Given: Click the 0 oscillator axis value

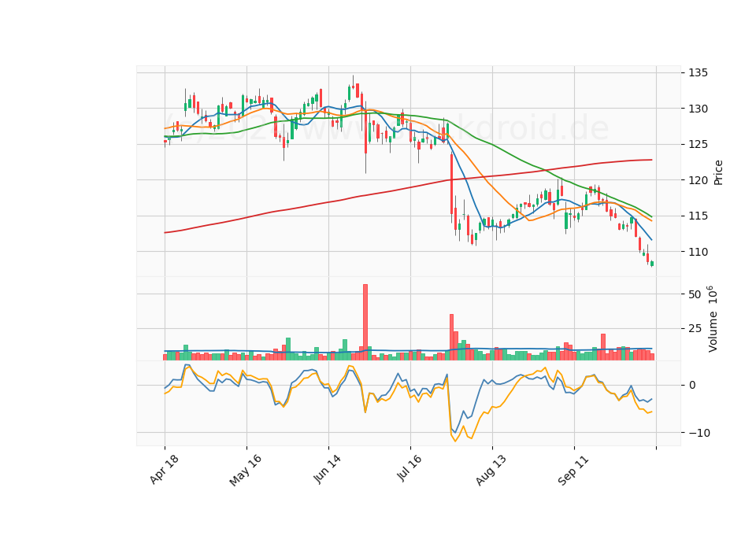Looking at the screenshot, I should (692, 385).
